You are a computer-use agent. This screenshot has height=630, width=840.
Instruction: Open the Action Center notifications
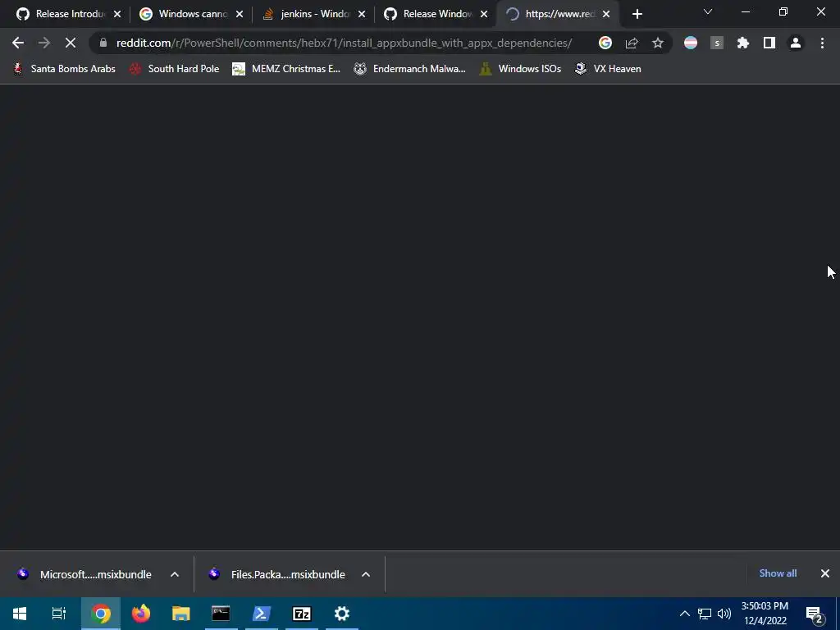(x=815, y=614)
